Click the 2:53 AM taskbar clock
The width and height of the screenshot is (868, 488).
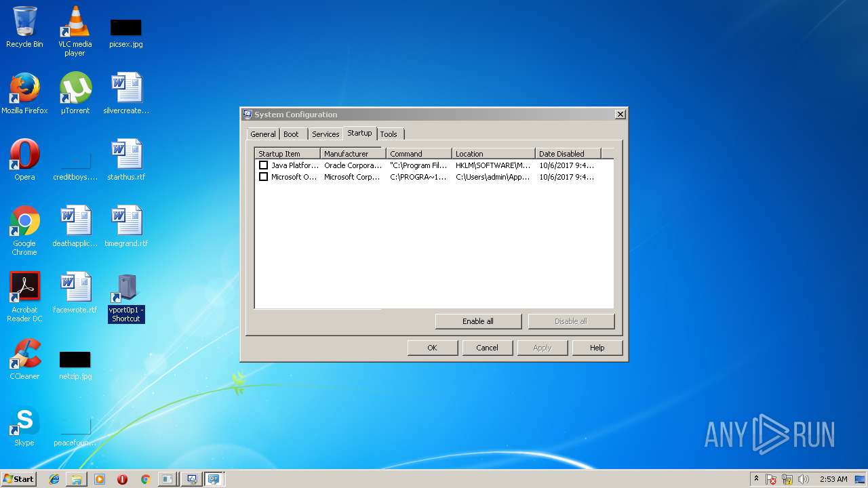pos(833,479)
